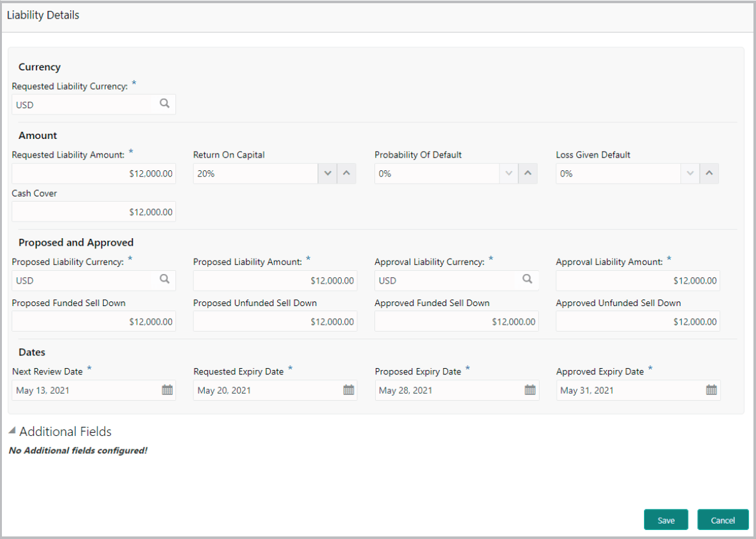Select the 'Liability Details' title text
This screenshot has width=756, height=539.
pos(43,15)
